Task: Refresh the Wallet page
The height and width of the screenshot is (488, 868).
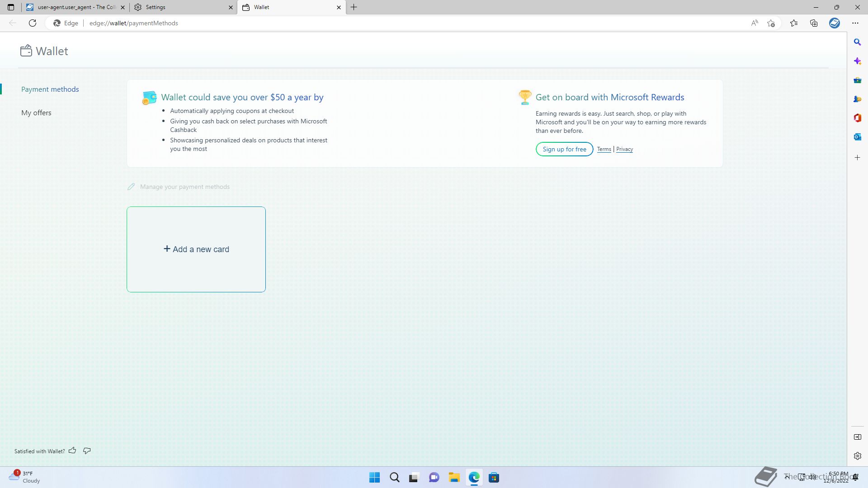Action: (x=33, y=23)
